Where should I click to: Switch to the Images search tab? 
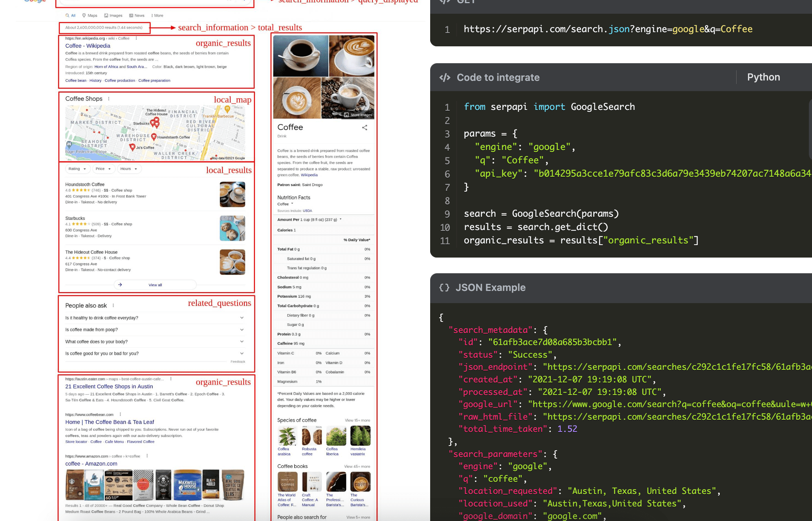113,16
